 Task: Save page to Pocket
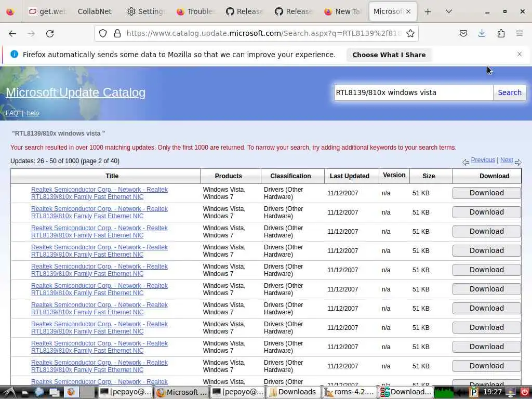[x=463, y=33]
